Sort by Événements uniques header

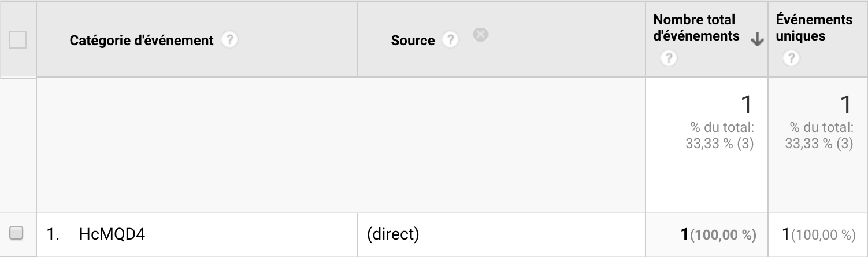[814, 28]
